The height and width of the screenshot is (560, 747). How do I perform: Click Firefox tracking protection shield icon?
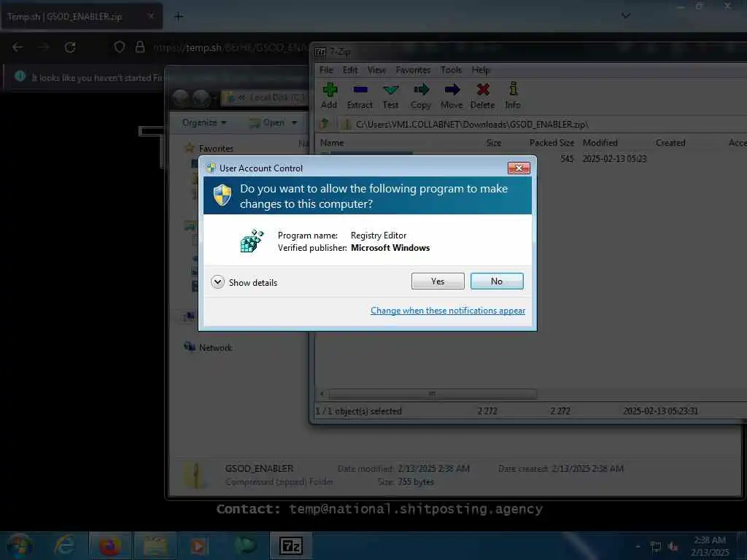pos(120,47)
